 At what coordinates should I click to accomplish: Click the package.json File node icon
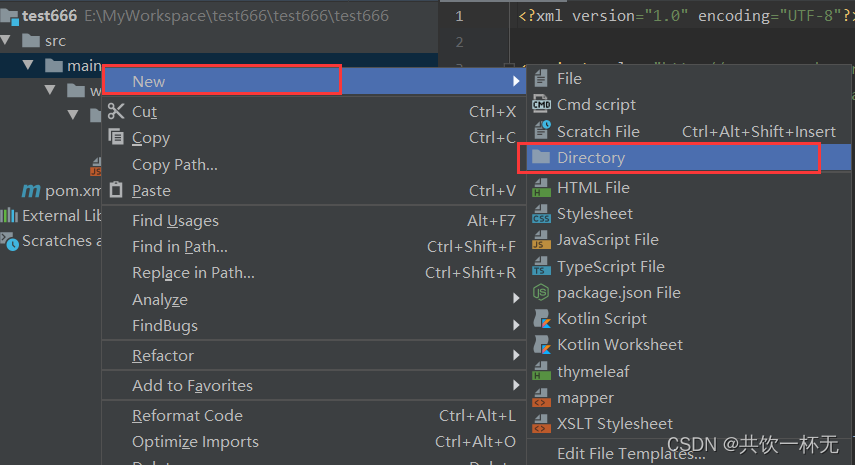(541, 293)
